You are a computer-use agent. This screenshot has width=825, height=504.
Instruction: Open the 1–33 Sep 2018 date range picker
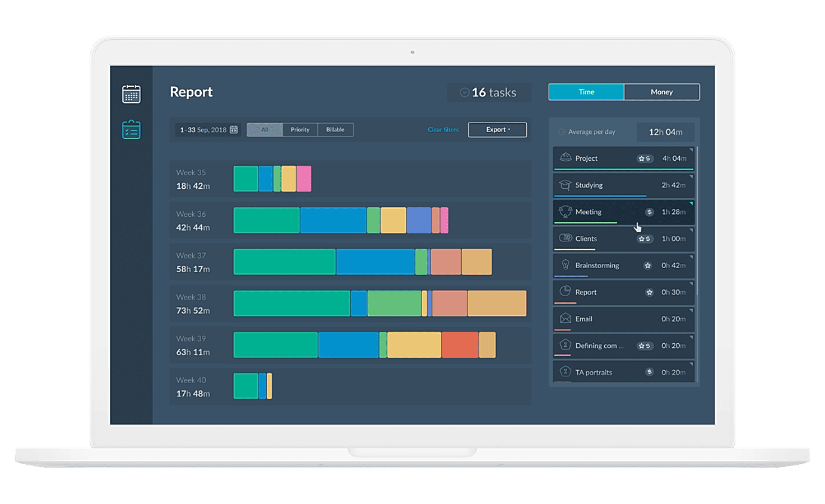205,129
